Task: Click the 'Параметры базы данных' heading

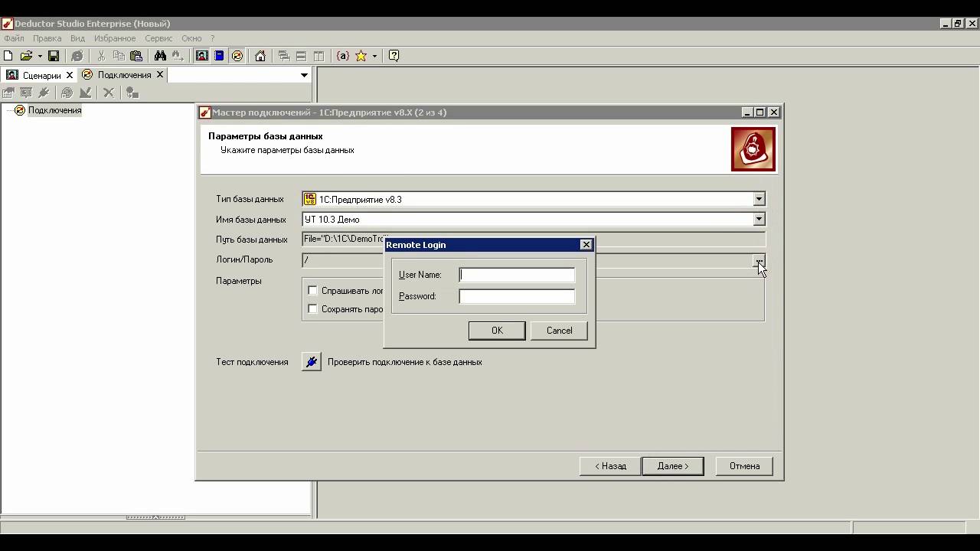Action: click(266, 136)
